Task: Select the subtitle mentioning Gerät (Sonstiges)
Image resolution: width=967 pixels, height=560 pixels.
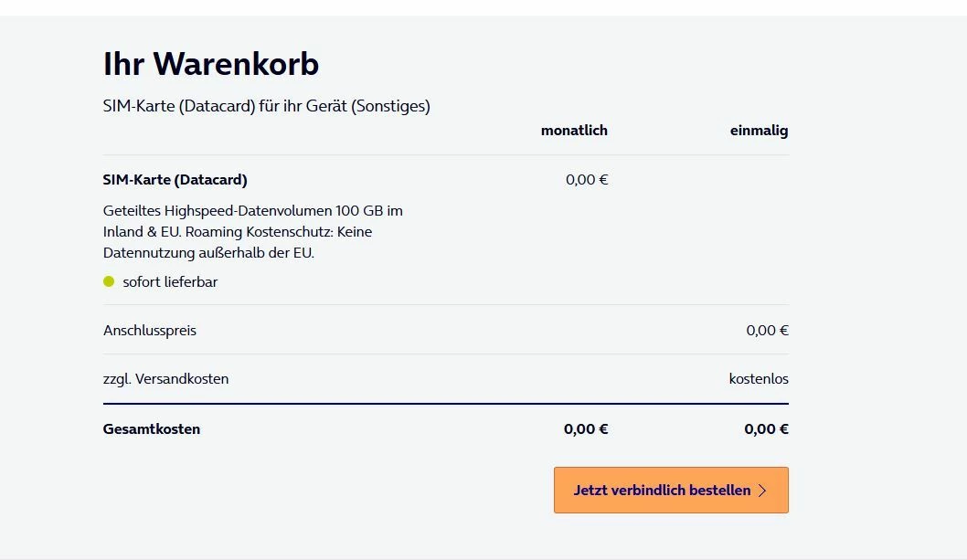Action: tap(266, 106)
